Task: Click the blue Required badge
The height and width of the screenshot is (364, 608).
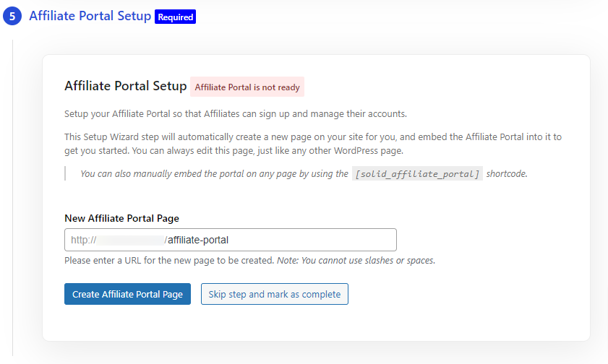Action: [x=175, y=16]
